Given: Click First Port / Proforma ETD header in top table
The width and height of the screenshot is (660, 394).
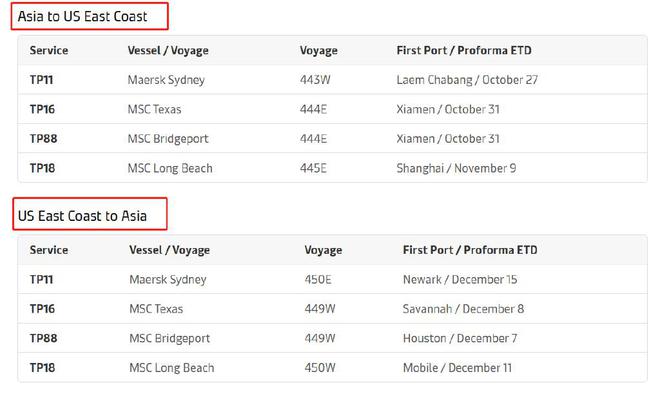Looking at the screenshot, I should [x=464, y=51].
